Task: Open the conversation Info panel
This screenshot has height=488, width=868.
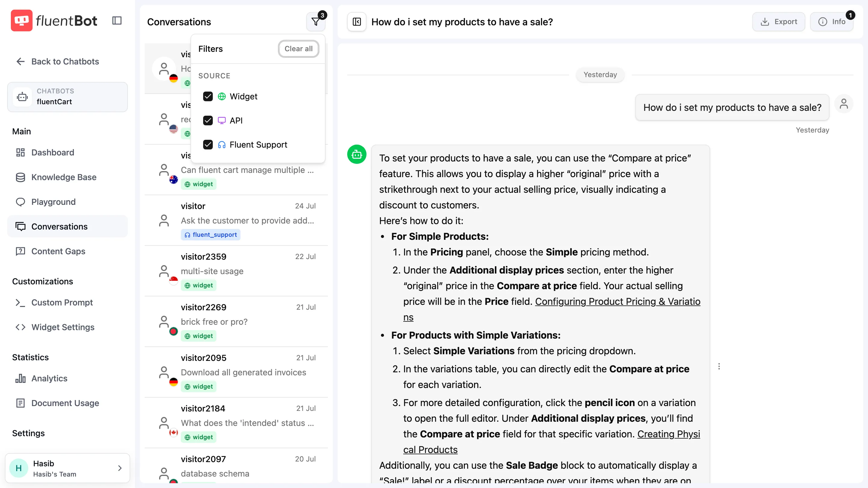Action: [832, 22]
